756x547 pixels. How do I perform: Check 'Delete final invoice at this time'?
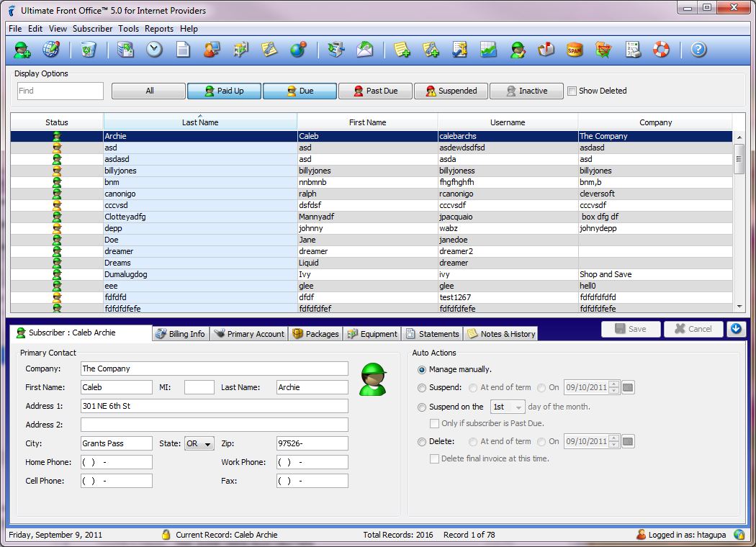tap(434, 458)
